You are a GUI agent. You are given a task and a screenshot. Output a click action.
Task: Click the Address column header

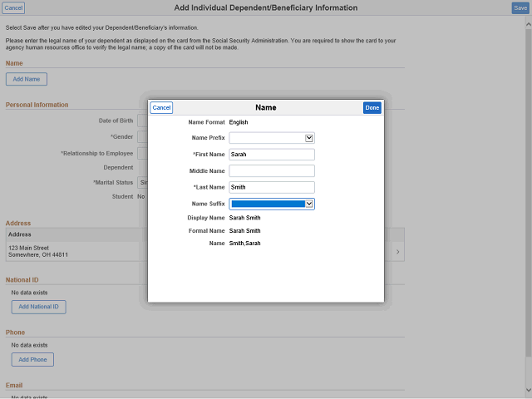tap(20, 234)
